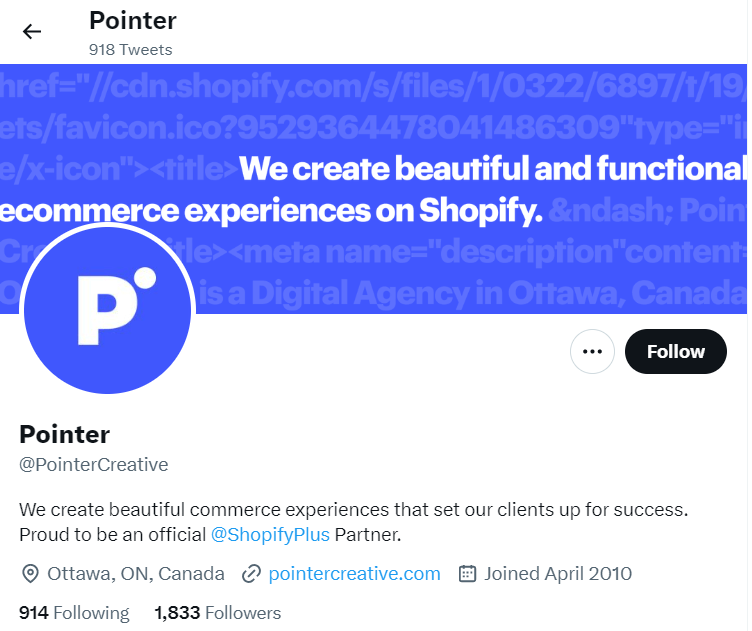Screen dimensions: 752x631
Task: Click the chain link icon
Action: 252,574
